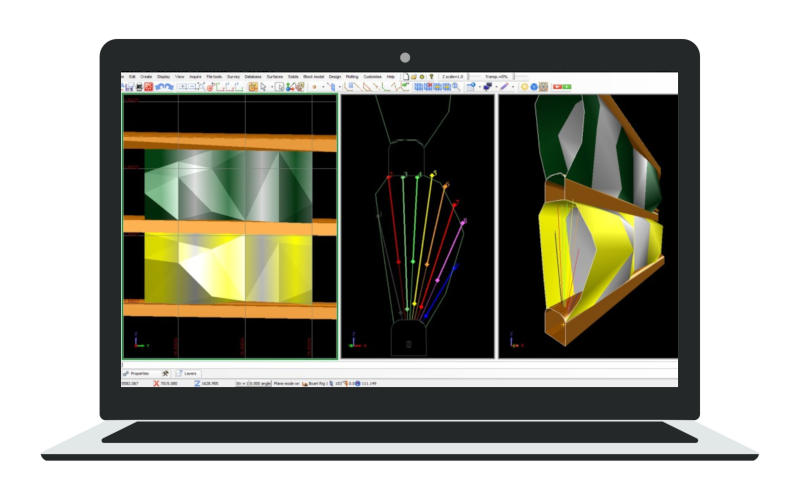Viewport: 800px width, 500px height.
Task: Click the Zoom all extents icon
Action: (202, 86)
